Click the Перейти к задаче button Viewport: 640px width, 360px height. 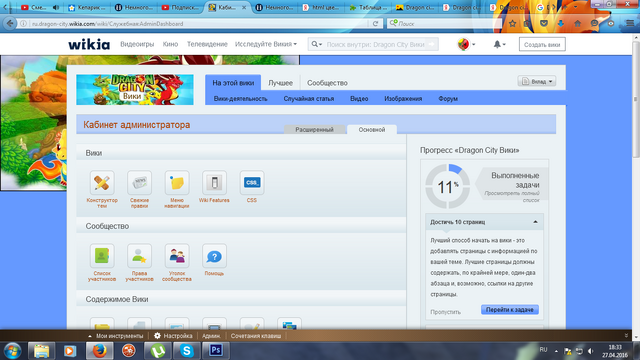click(x=510, y=310)
